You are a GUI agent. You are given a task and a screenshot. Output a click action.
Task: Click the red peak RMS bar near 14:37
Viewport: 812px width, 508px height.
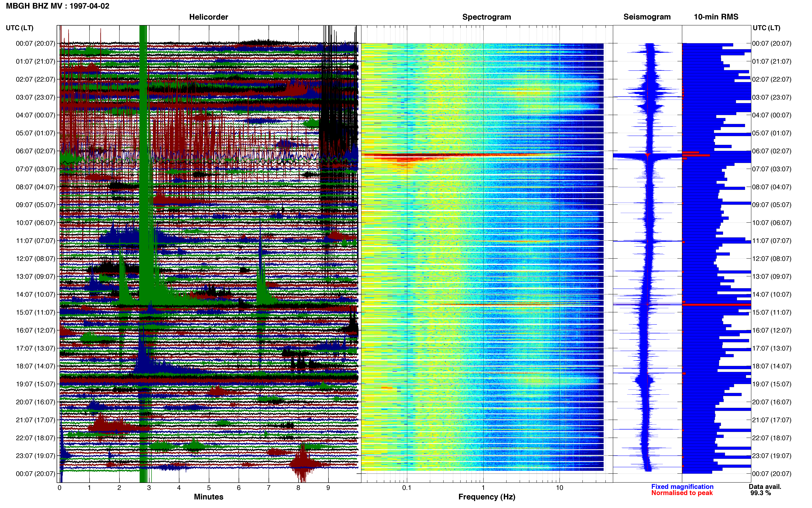point(716,304)
